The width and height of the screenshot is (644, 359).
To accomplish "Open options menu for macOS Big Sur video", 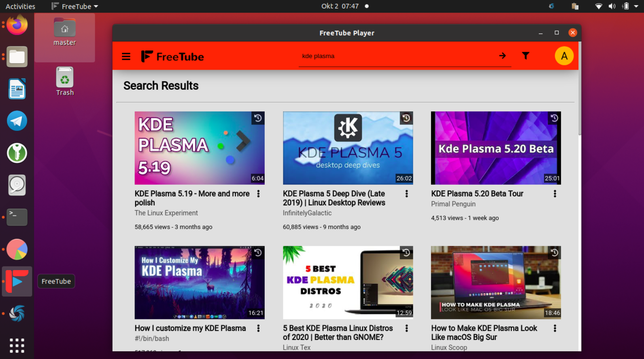I will (555, 328).
